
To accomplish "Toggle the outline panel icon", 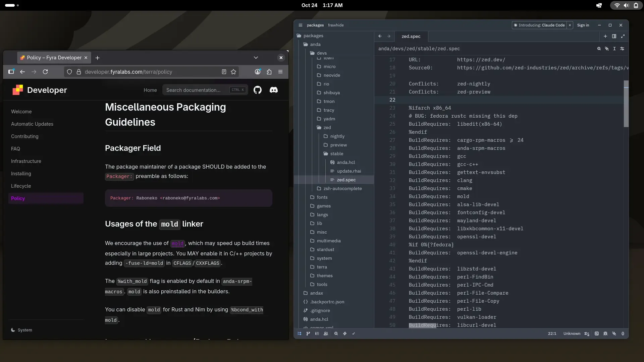I will pos(317,334).
